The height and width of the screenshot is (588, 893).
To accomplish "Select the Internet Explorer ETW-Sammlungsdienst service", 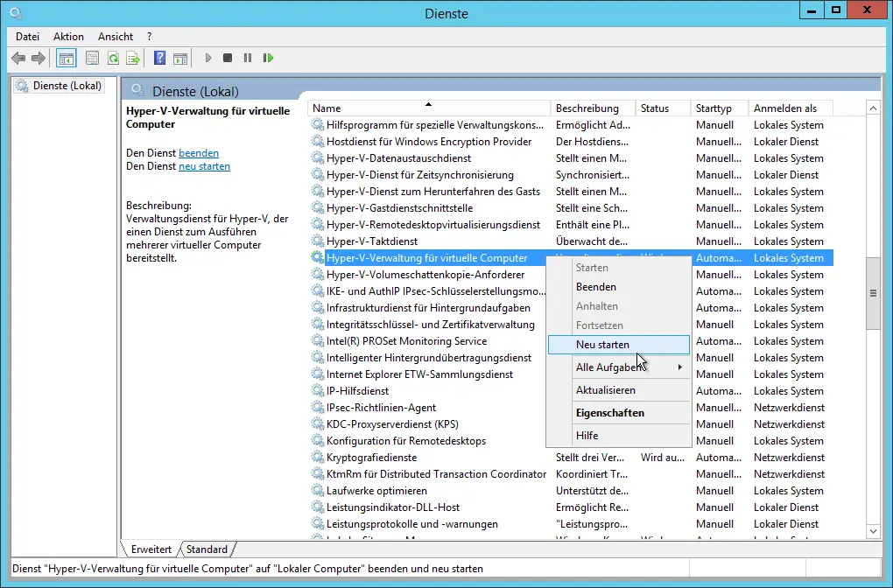I will [x=419, y=374].
